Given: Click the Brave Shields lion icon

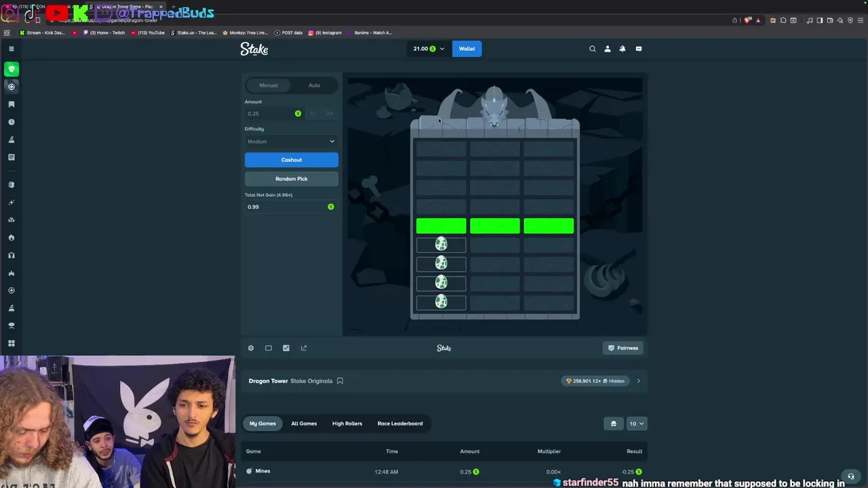Looking at the screenshot, I should point(747,20).
